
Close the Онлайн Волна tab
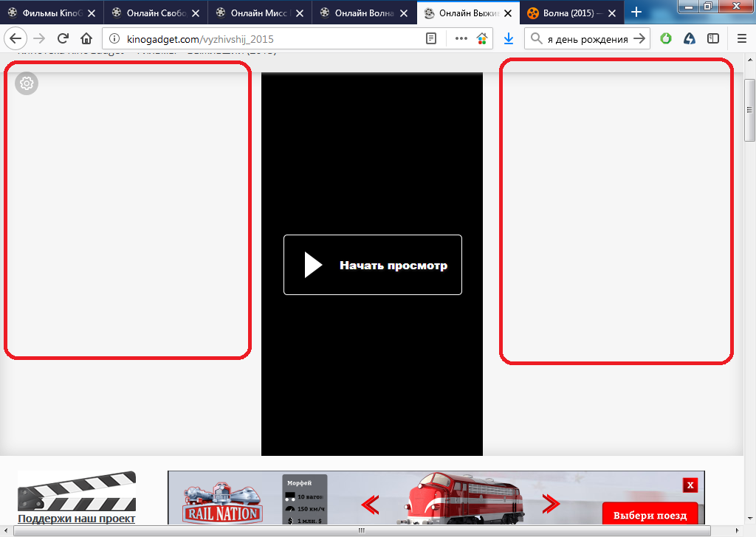point(404,13)
